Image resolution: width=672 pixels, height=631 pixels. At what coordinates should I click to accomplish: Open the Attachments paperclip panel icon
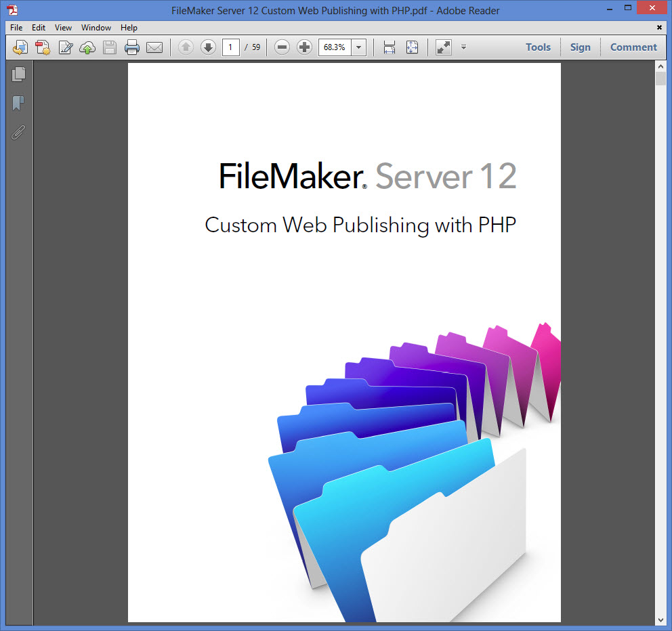click(x=18, y=133)
